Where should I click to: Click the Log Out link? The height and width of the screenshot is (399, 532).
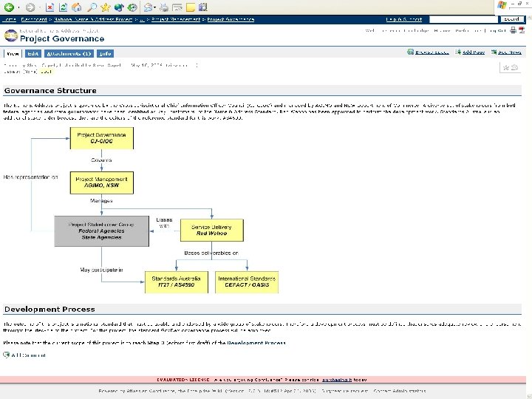point(497,30)
